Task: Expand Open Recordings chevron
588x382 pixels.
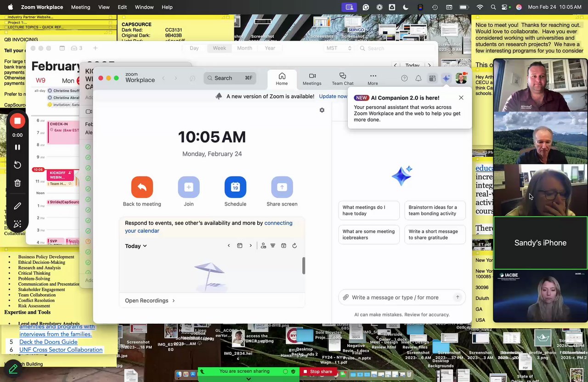Action: coord(174,301)
